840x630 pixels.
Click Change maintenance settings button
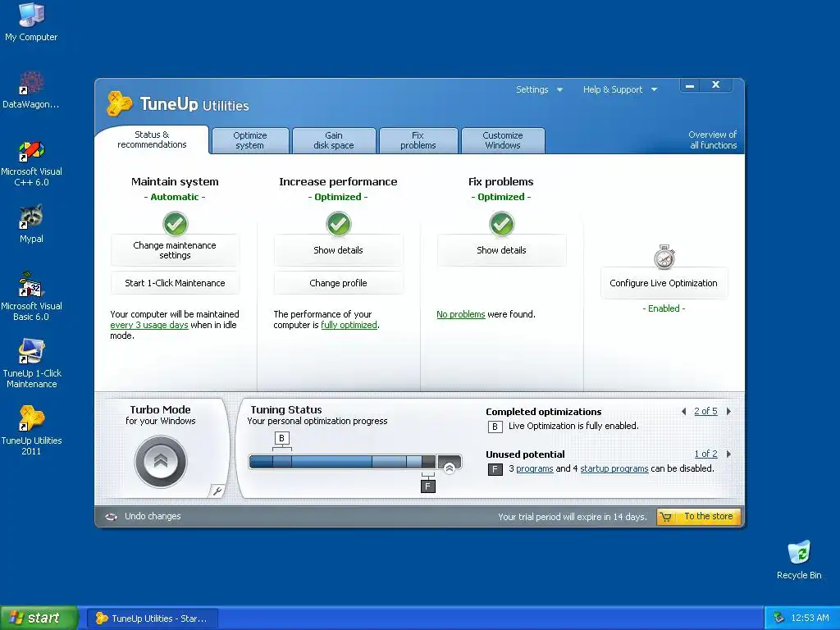coord(176,250)
